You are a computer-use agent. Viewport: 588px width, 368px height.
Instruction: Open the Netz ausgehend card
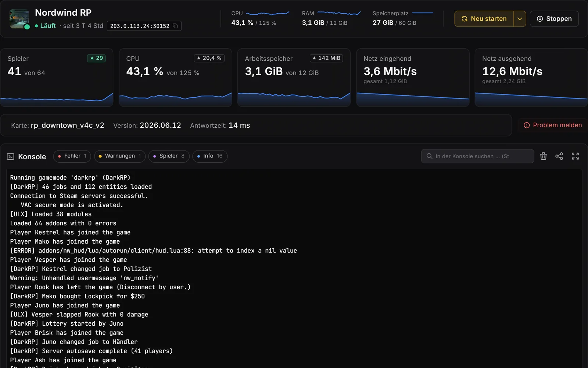(x=531, y=78)
